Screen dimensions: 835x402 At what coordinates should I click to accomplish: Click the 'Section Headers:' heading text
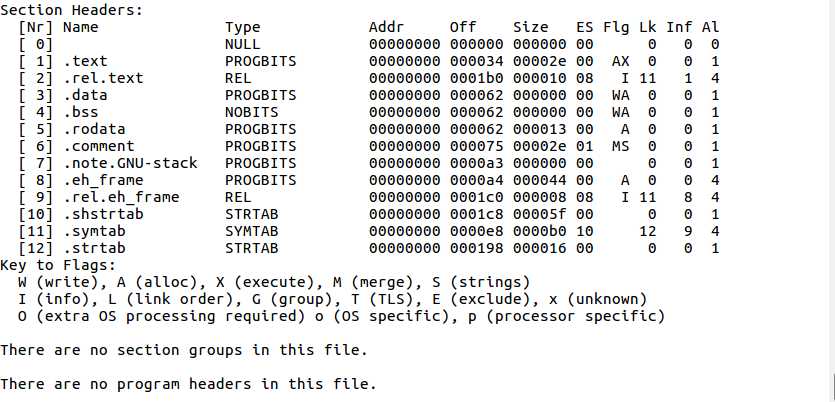(x=72, y=10)
